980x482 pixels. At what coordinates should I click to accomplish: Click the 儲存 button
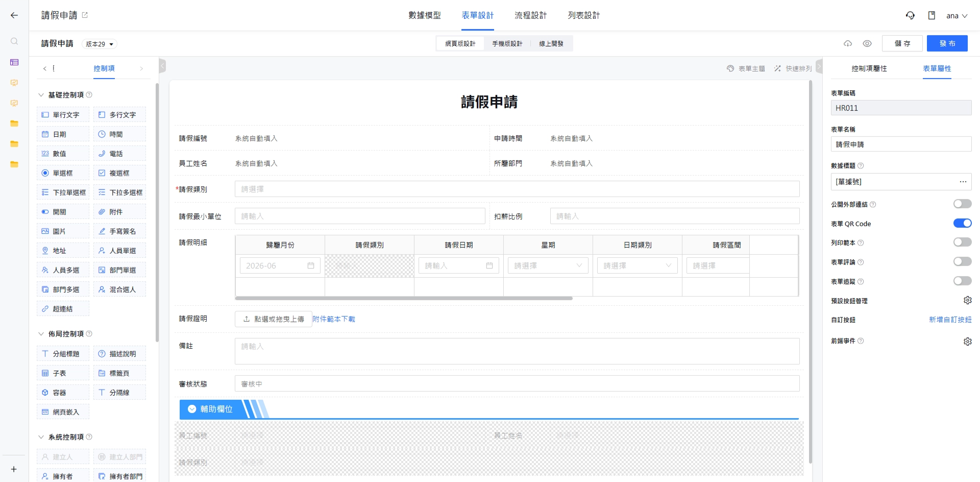[x=902, y=43]
